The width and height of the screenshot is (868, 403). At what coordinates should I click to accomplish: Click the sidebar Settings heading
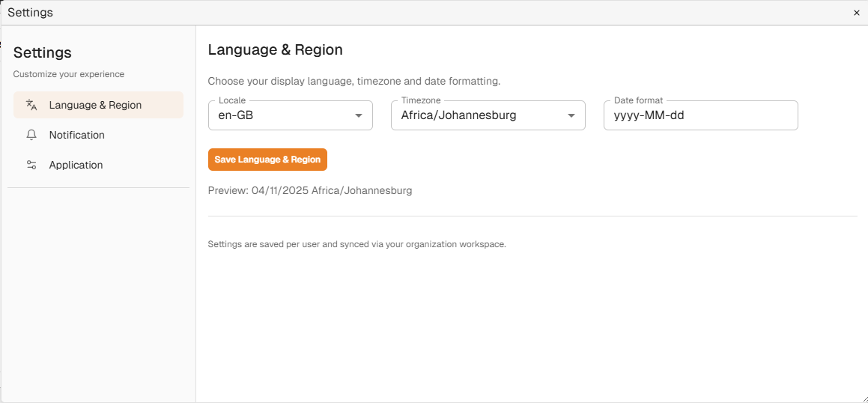42,52
